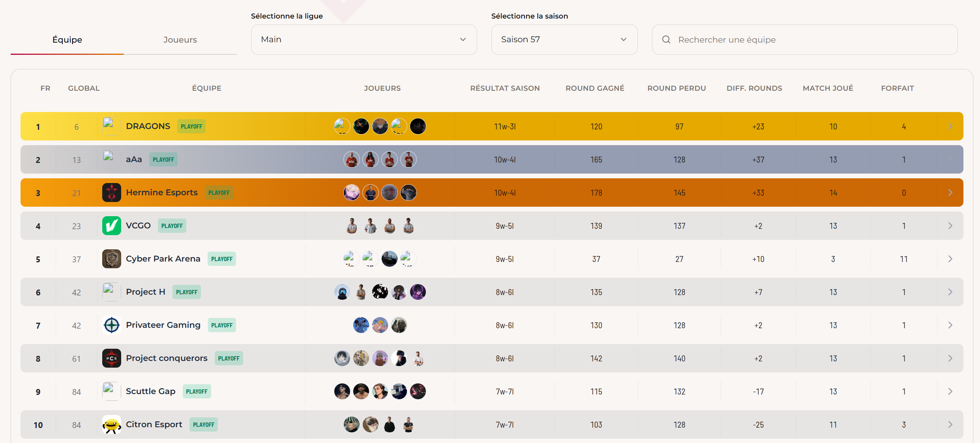980x443 pixels.
Task: Click the 178 rounds won for Hermine Esports
Action: pos(596,193)
